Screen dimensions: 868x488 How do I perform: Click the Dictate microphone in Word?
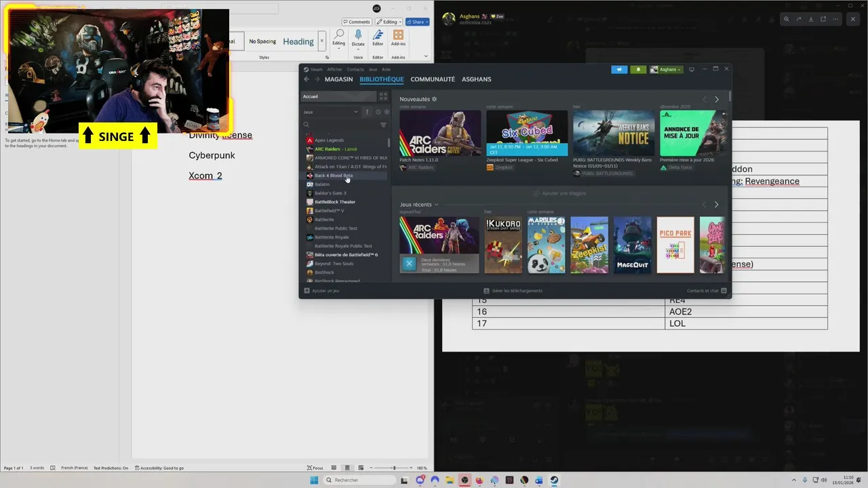click(358, 39)
